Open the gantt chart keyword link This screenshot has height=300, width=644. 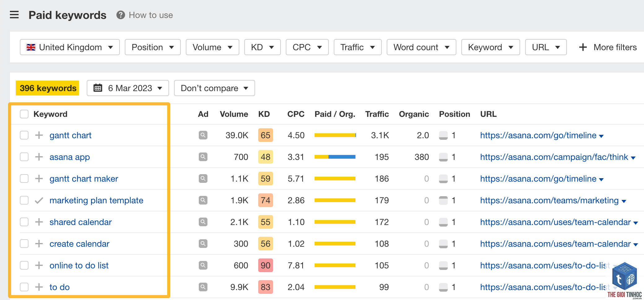tap(70, 135)
